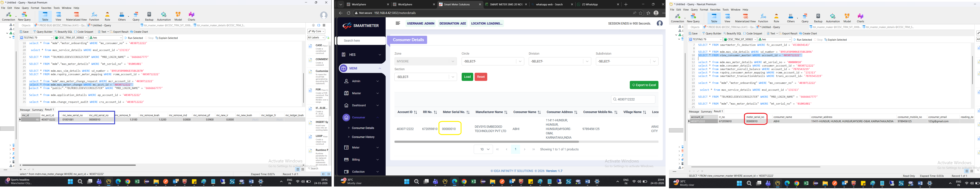Refresh the Smart Meter browser page
The height and width of the screenshot is (191, 980).
tap(348, 13)
